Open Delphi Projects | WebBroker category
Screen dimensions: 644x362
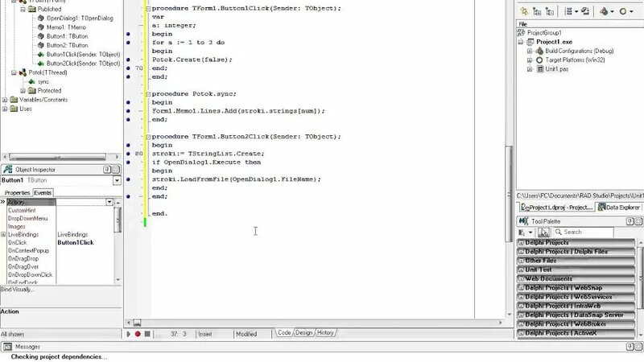click(x=576, y=324)
